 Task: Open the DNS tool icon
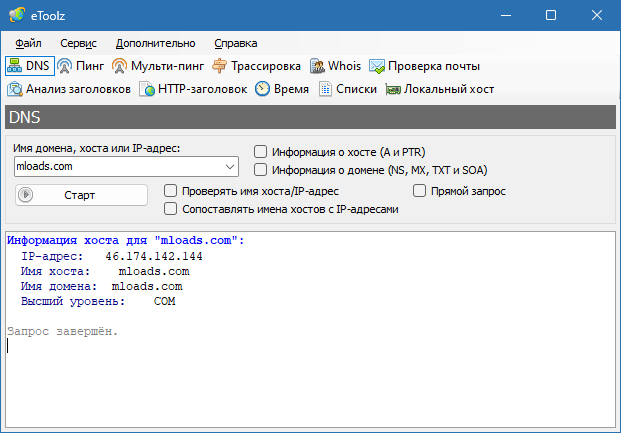(15, 66)
